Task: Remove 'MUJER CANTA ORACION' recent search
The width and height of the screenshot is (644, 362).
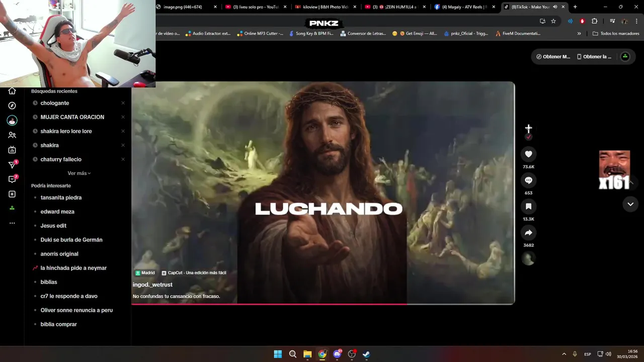Action: [123, 117]
